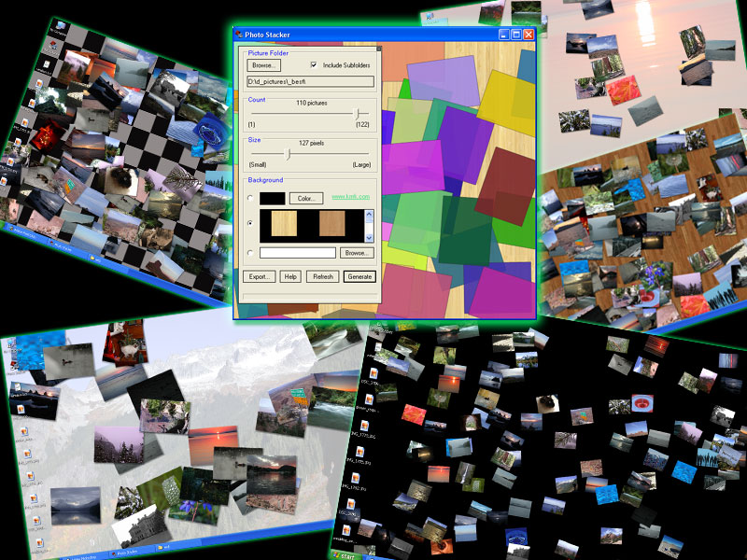Browse for a custom background image file
Viewport: 747px width, 560px height.
pos(357,252)
